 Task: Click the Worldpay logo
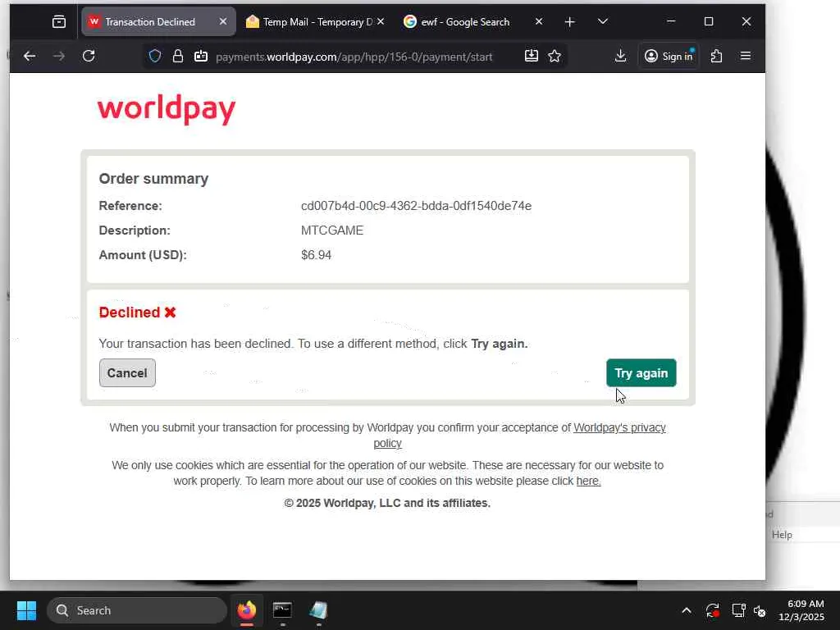(167, 110)
